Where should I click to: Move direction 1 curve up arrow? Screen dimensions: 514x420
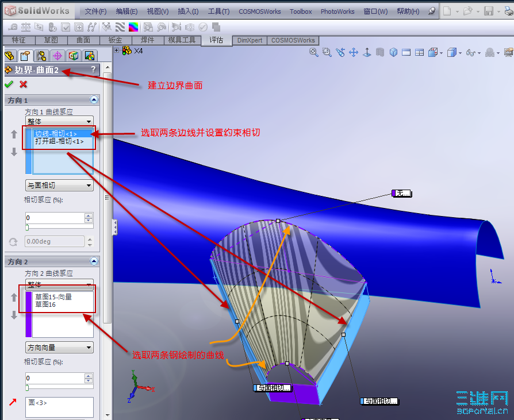tap(14, 134)
